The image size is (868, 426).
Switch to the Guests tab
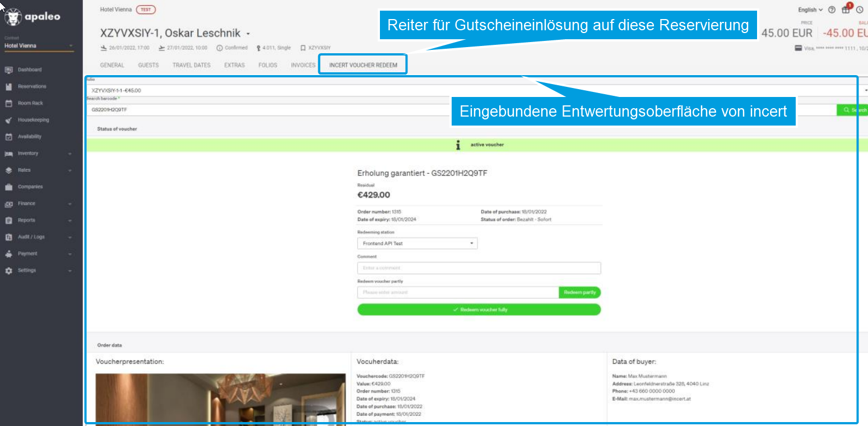[x=148, y=66]
